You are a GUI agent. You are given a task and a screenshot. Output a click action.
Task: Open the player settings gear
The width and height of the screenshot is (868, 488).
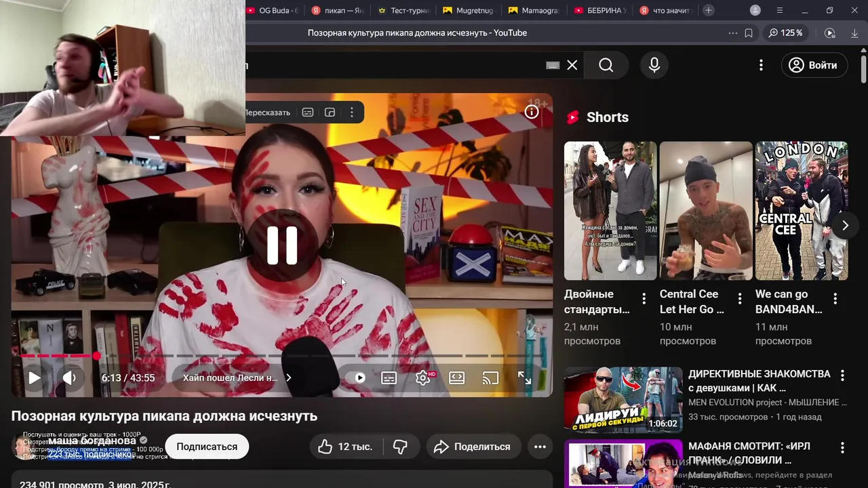pos(423,378)
